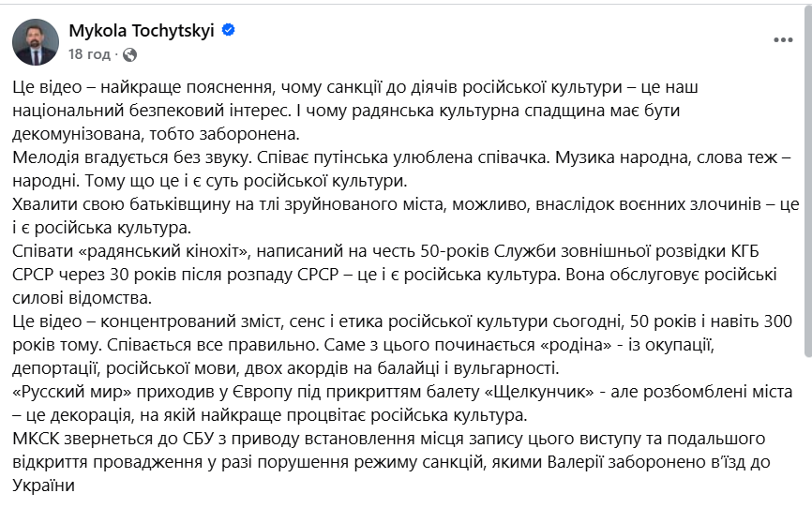The width and height of the screenshot is (812, 508).
Task: Open Mykola Tochytskyi's profile picture
Action: [x=36, y=42]
